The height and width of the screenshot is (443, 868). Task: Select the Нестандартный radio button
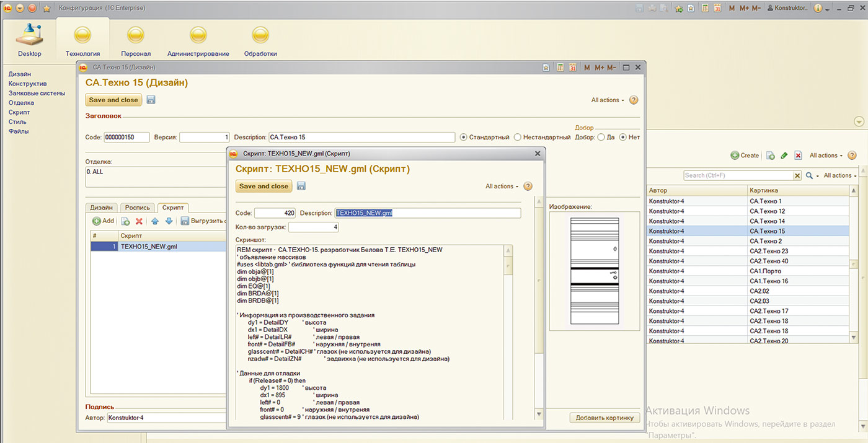517,138
